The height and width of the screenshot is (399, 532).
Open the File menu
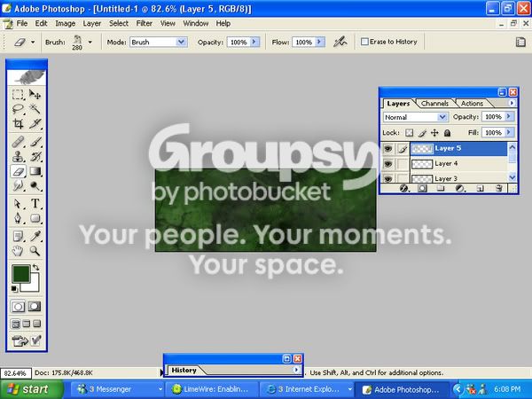[x=22, y=23]
